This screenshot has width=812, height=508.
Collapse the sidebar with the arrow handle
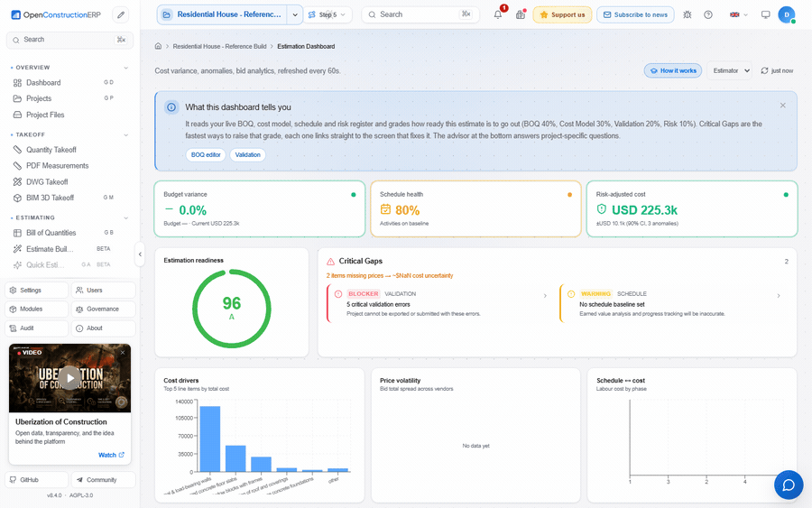[140, 254]
